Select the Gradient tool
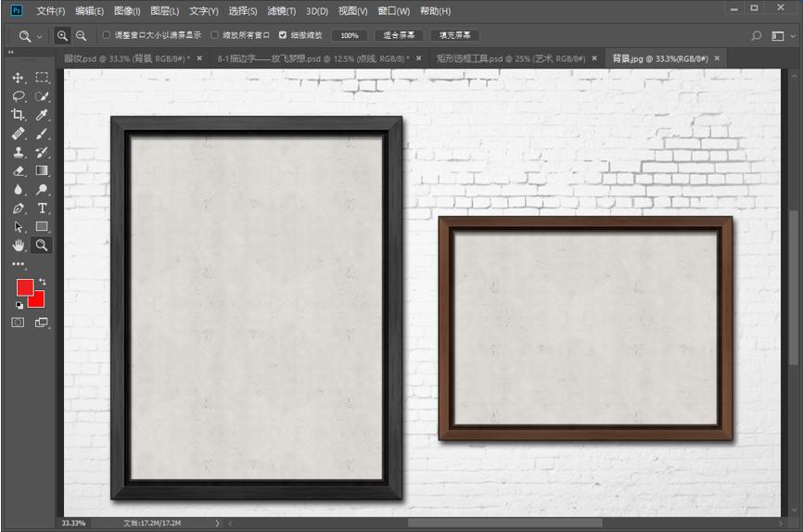This screenshot has height=532, width=803. point(42,171)
